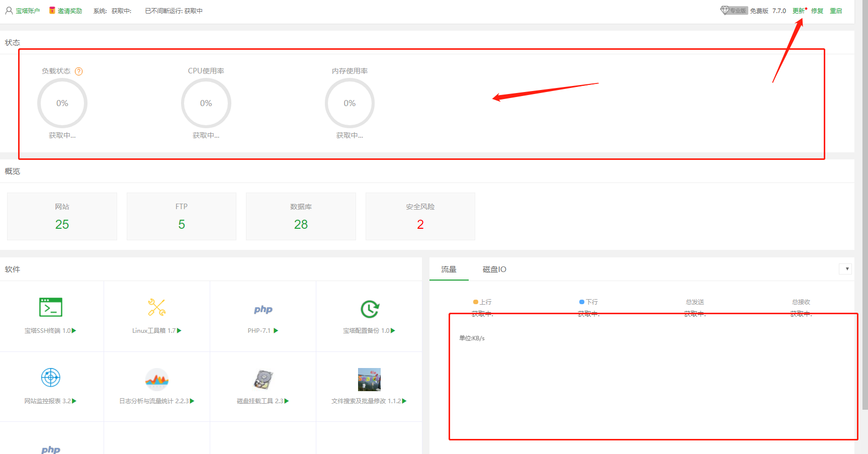Click the 负载状态 help question mark
This screenshot has width=868, height=454.
78,71
